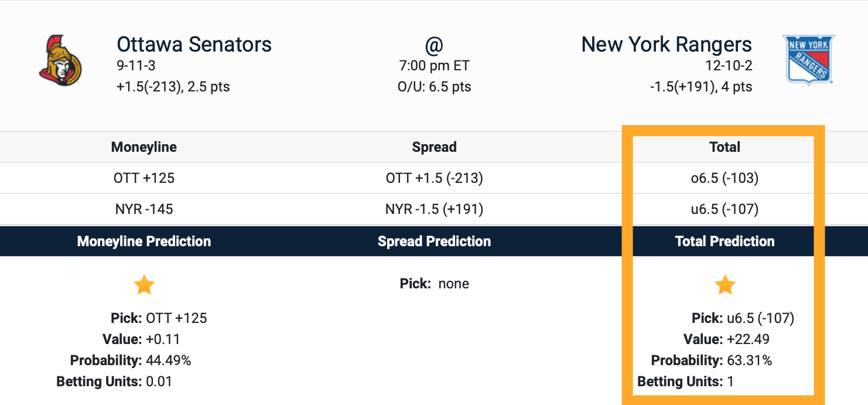Select the under u6.5 (-107) total

[x=725, y=209]
